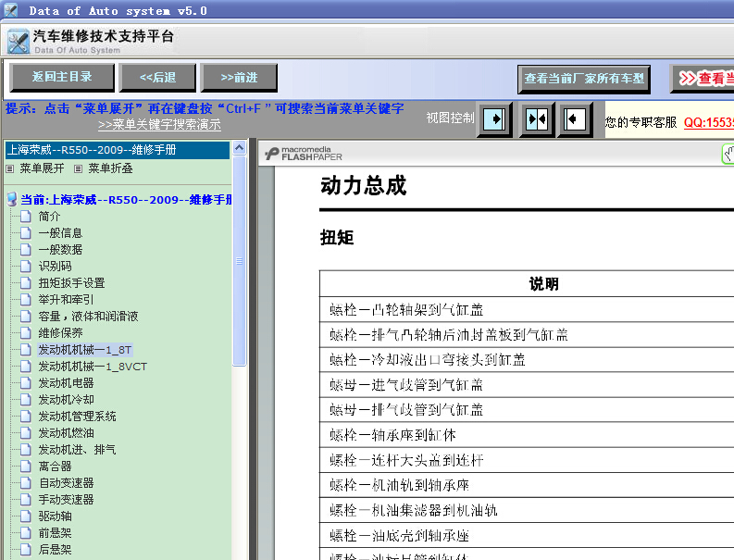Click the 返回主目录 button

(x=62, y=77)
